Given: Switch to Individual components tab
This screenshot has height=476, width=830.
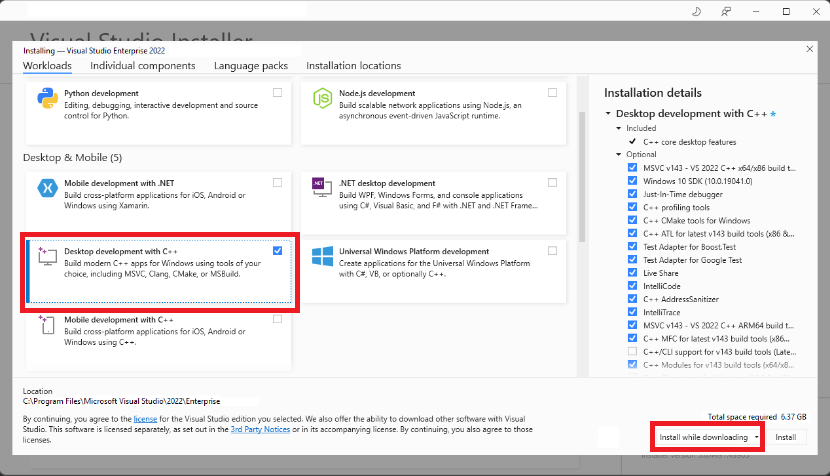Looking at the screenshot, I should [x=142, y=66].
